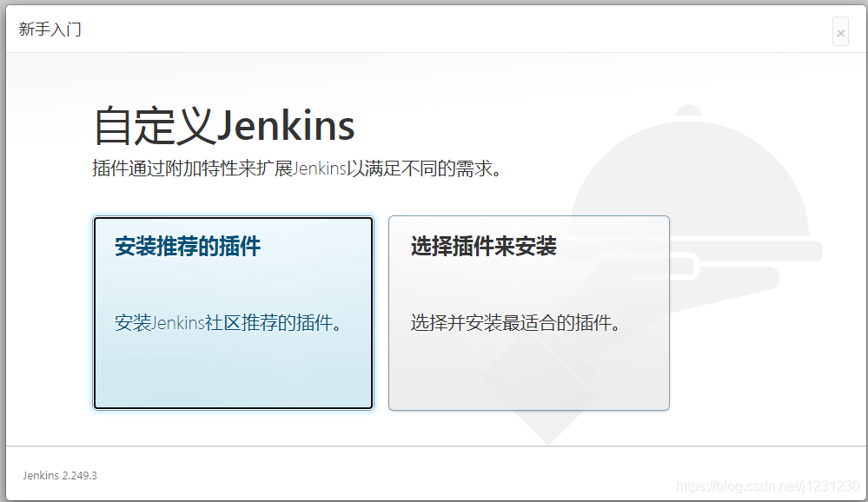
Task: Click the 安装推荐的插件 card
Action: tap(233, 313)
